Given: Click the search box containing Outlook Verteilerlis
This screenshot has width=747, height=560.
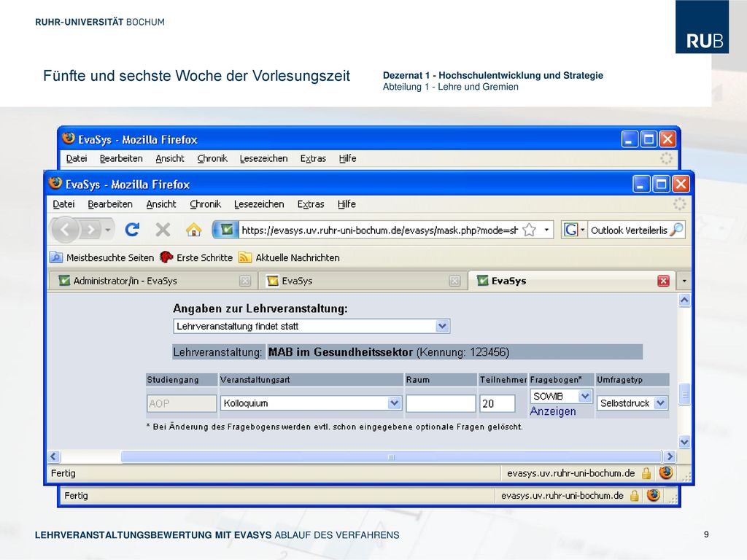Looking at the screenshot, I should [x=628, y=230].
